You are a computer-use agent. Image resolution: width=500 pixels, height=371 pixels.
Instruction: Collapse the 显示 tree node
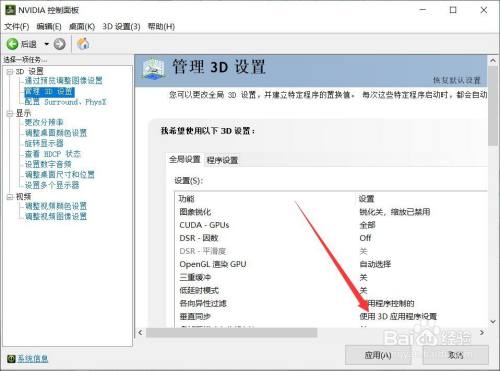(10, 114)
